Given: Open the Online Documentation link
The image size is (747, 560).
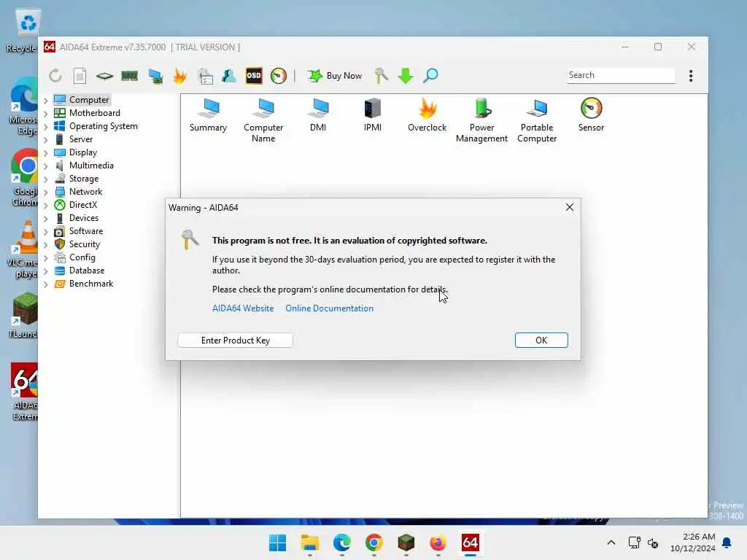Looking at the screenshot, I should 329,308.
